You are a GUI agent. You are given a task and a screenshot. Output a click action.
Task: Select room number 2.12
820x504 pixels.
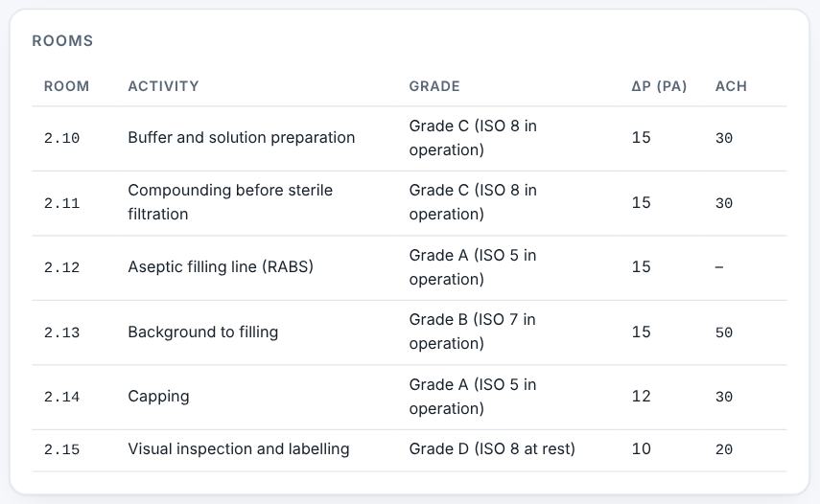61,267
